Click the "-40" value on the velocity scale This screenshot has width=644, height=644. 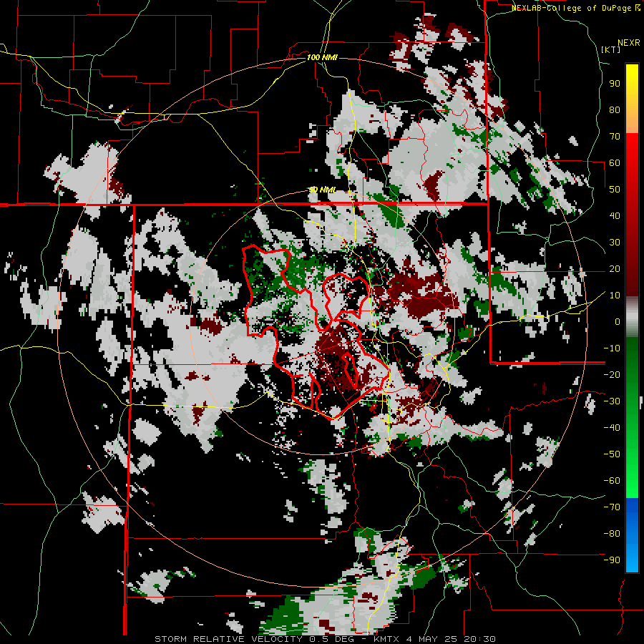(x=612, y=428)
